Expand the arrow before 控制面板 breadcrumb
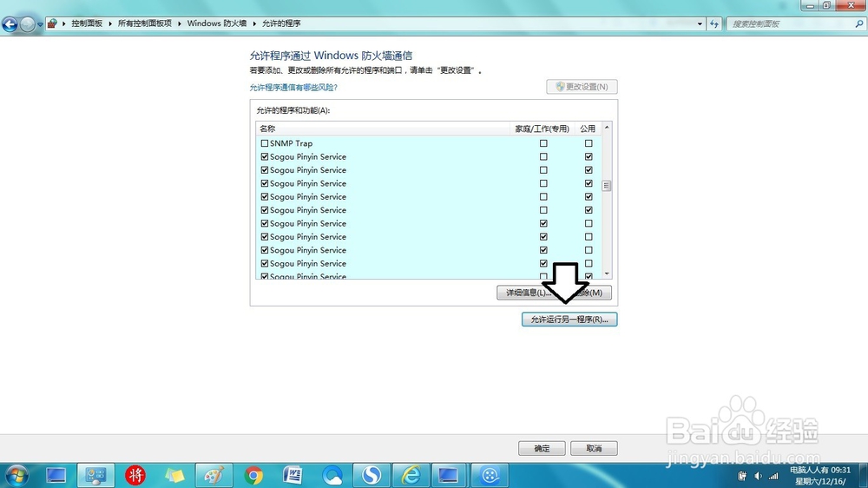The width and height of the screenshot is (868, 488). tap(64, 23)
